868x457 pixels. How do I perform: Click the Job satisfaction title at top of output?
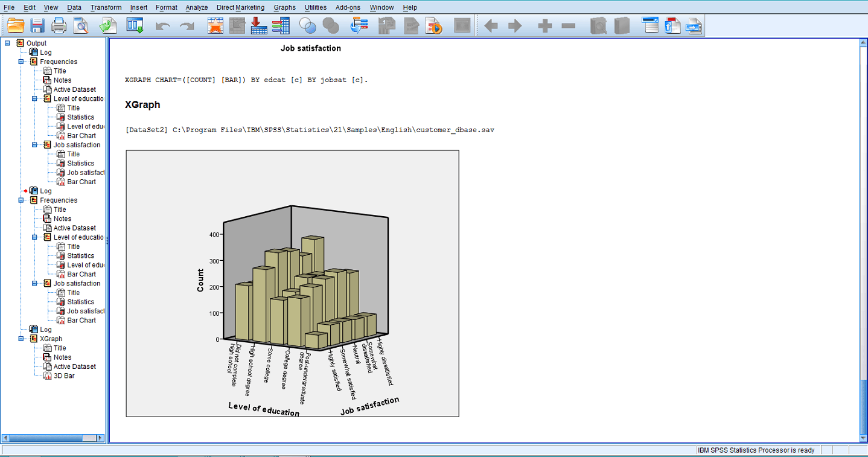[x=311, y=48]
